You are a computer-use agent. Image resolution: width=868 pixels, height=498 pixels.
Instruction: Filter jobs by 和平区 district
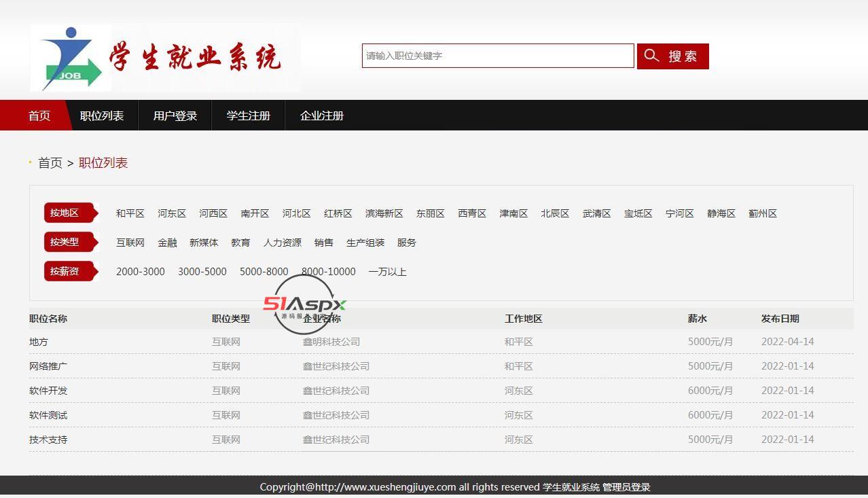coord(130,213)
